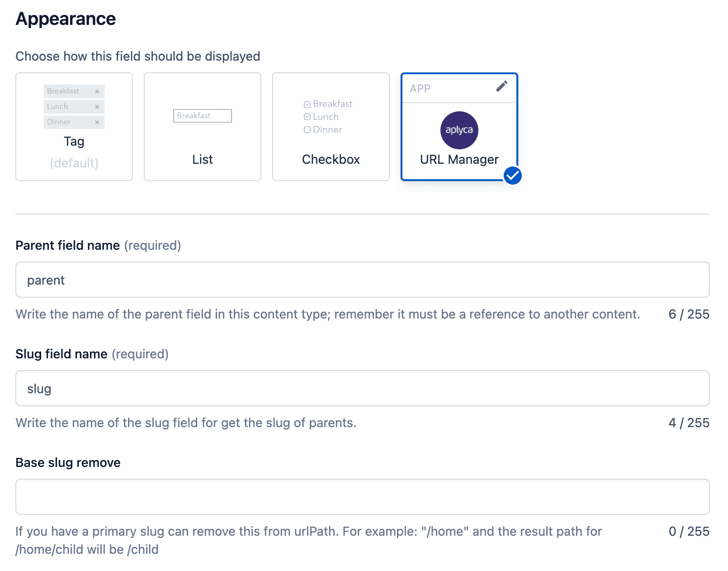Toggle the Lunch checkbox in Checkbox preview
This screenshot has height=571, width=728.
coord(307,117)
